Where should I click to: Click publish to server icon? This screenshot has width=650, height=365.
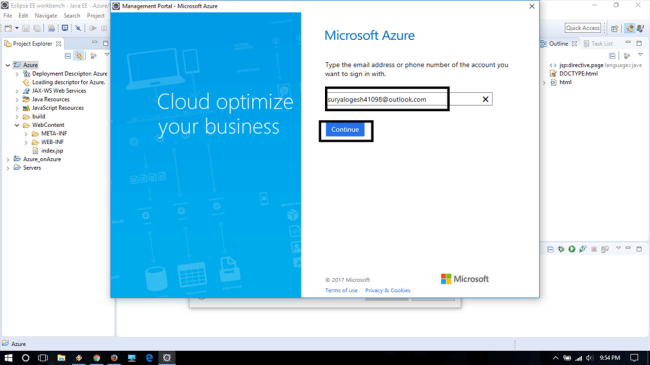coord(605,249)
